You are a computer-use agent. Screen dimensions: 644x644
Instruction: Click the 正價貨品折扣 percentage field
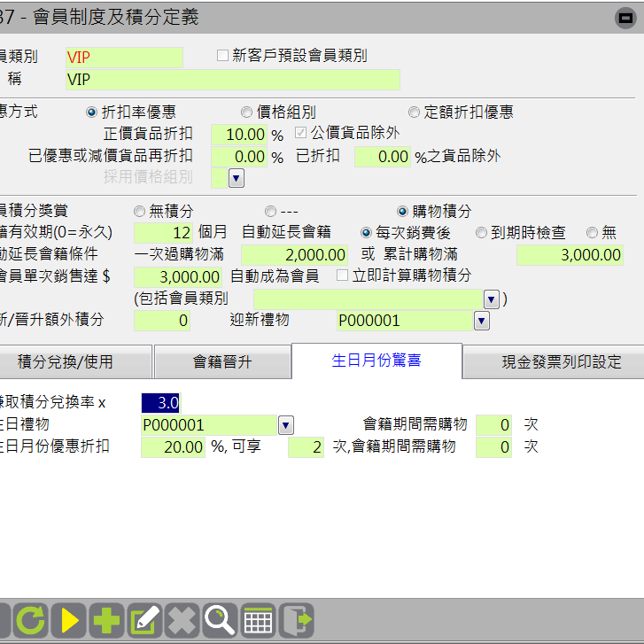pos(239,136)
